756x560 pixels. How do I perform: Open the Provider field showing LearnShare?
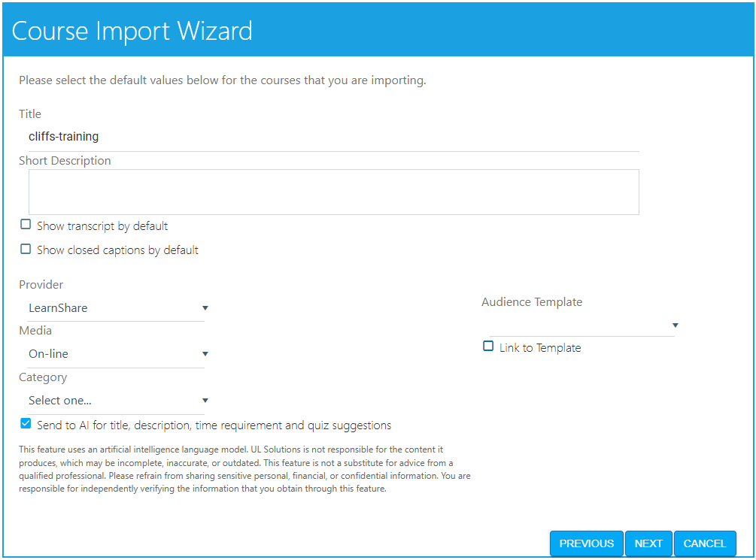113,308
